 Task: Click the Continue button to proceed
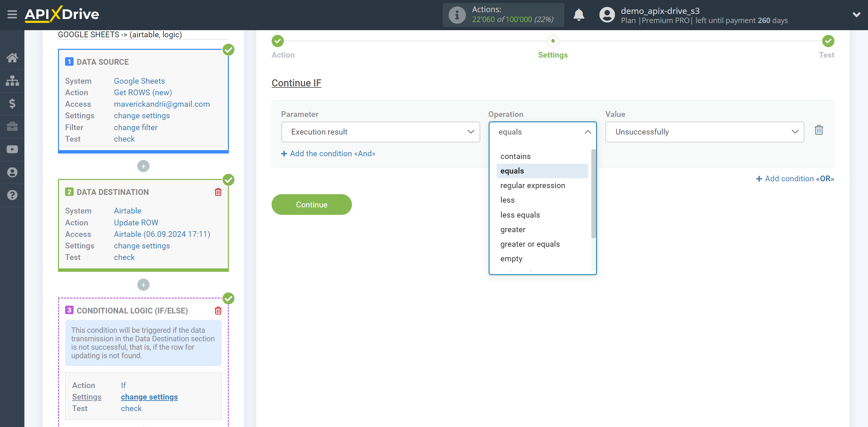point(312,205)
